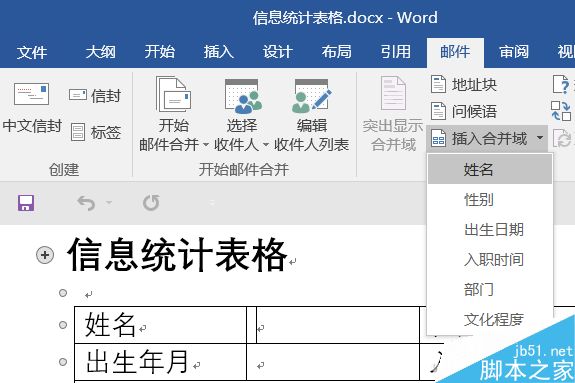Choose 性别 merge field
This screenshot has width=575, height=383.
coord(490,200)
